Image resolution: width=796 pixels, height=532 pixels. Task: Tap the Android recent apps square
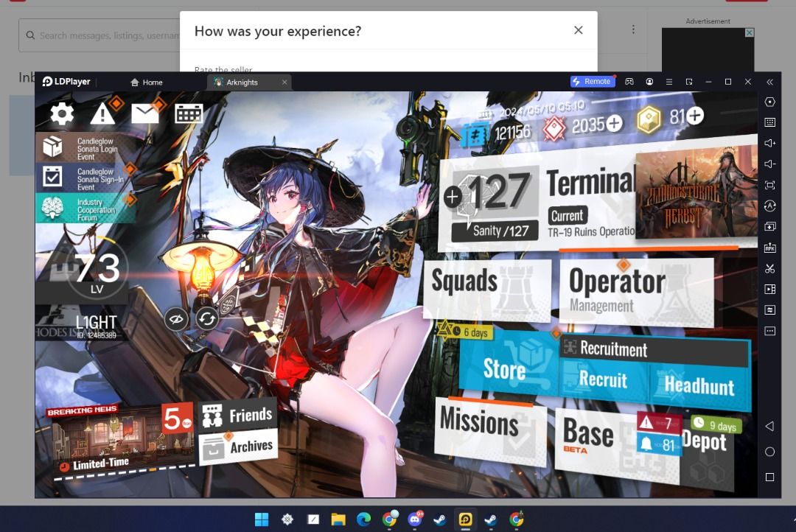pos(769,477)
